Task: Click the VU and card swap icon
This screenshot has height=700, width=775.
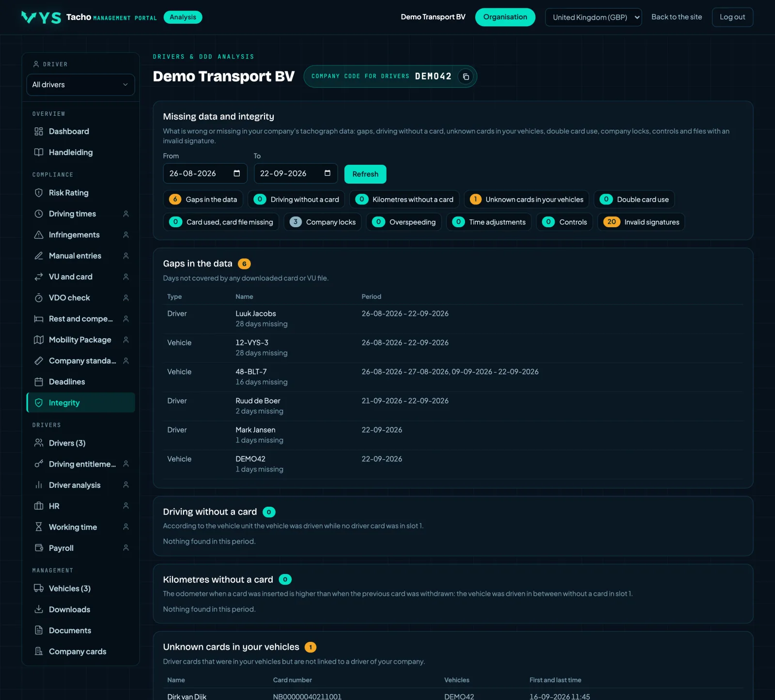Action: click(39, 277)
